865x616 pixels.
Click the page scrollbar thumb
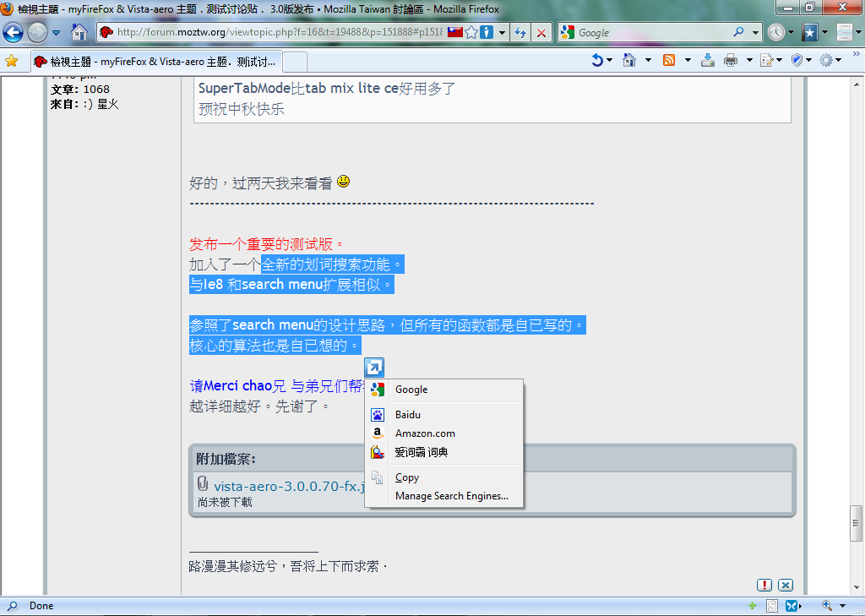pyautogui.click(x=856, y=523)
